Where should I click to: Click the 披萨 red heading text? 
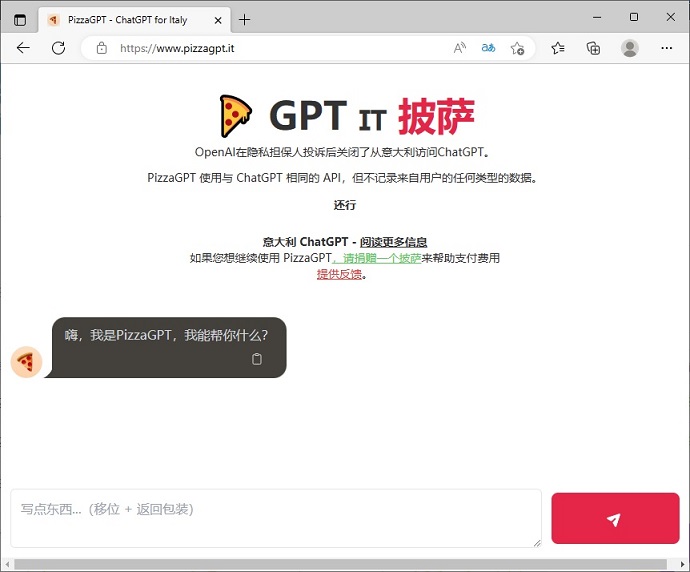pyautogui.click(x=436, y=117)
